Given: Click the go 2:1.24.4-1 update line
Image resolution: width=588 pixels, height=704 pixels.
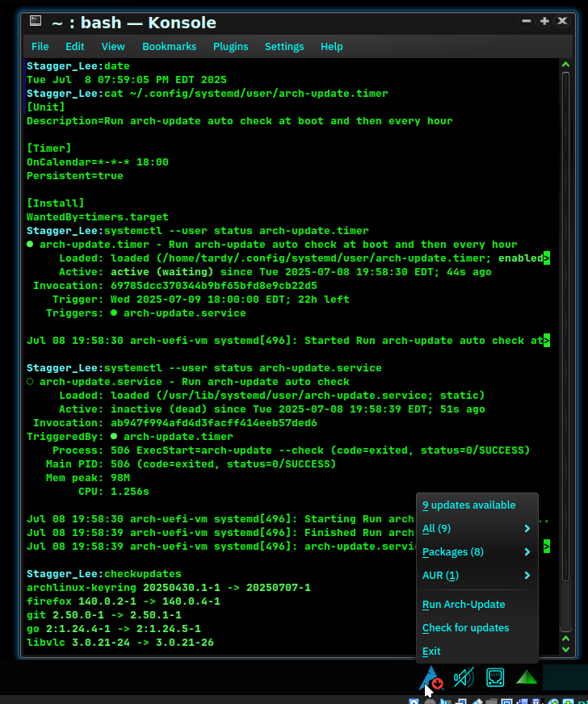Looking at the screenshot, I should [114, 629].
